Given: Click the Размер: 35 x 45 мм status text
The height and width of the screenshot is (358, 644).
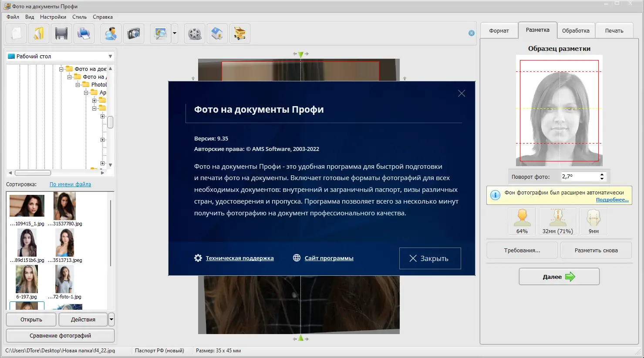Looking at the screenshot, I should click(x=218, y=350).
